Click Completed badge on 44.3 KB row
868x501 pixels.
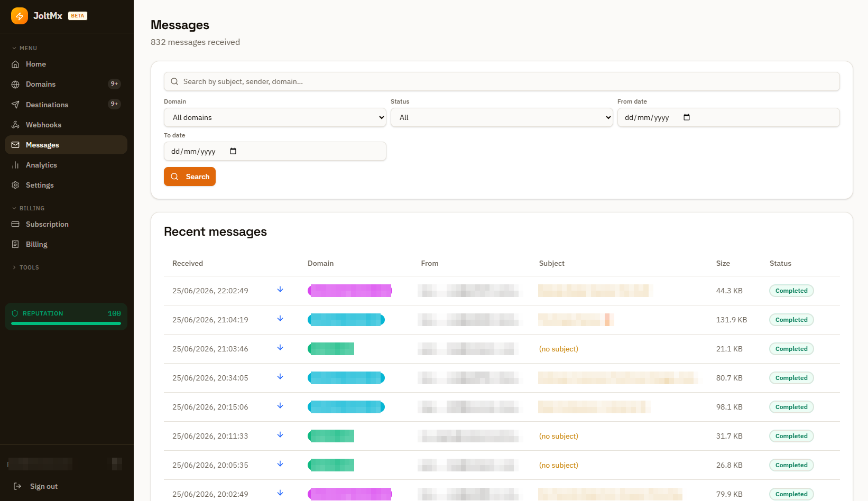click(x=791, y=291)
